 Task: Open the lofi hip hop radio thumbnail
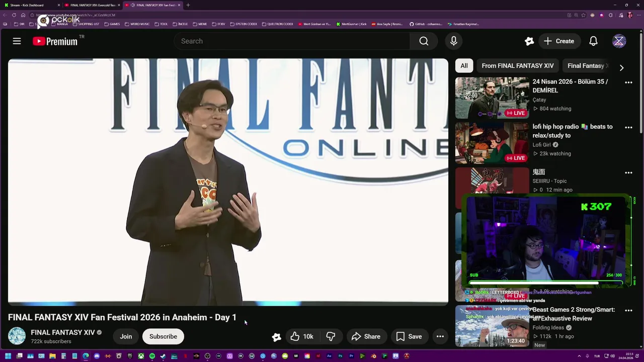(492, 143)
